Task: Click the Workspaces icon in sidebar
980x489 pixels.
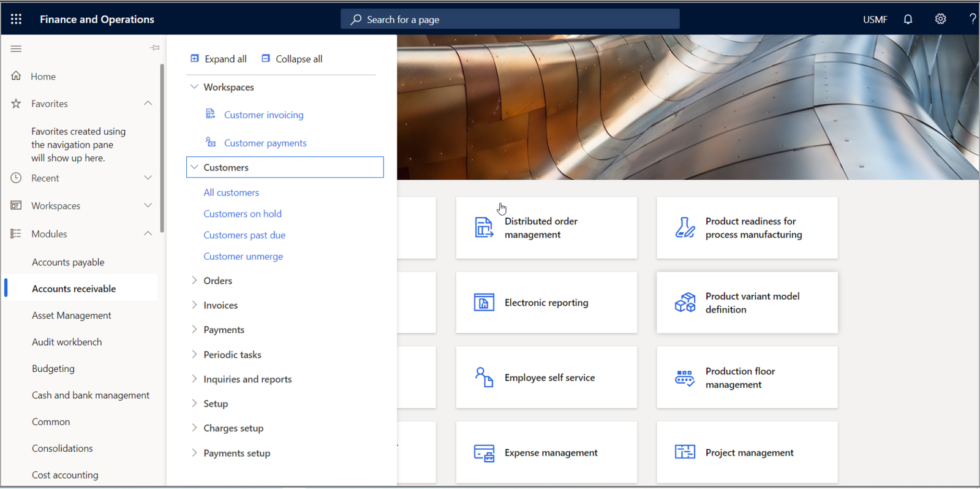Action: pyautogui.click(x=16, y=205)
